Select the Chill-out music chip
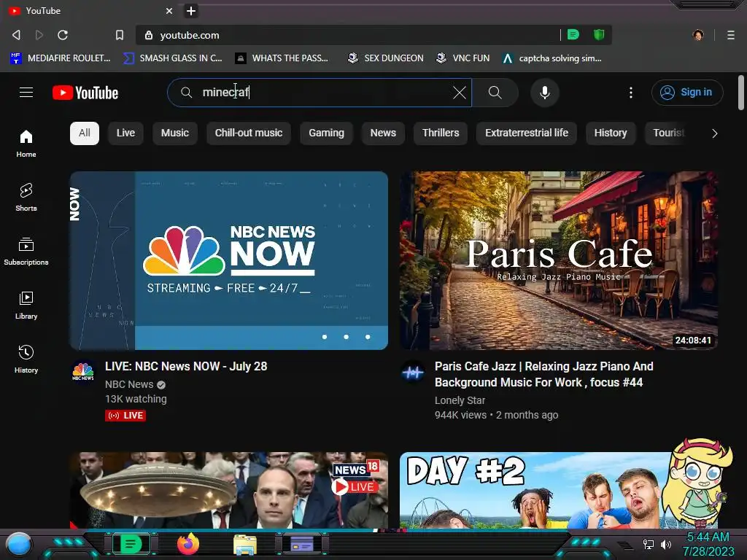Screen dimensions: 747x560 (249, 133)
